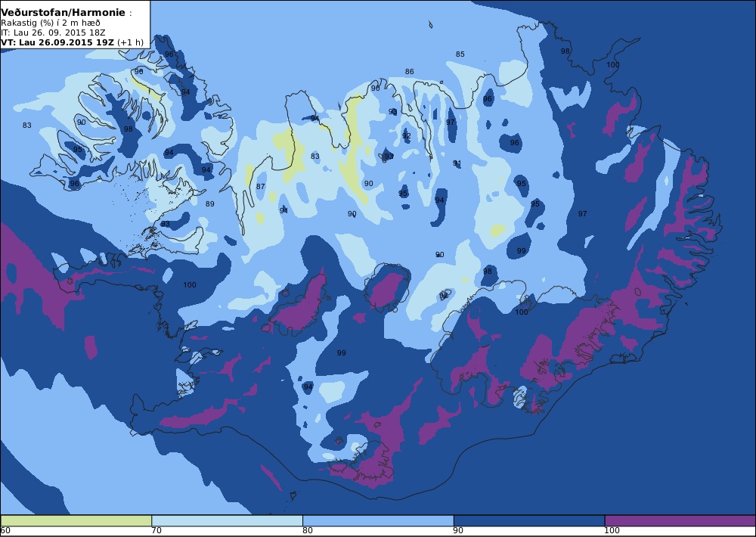Click the medium blue 80–90 legend swatch

pos(378,520)
